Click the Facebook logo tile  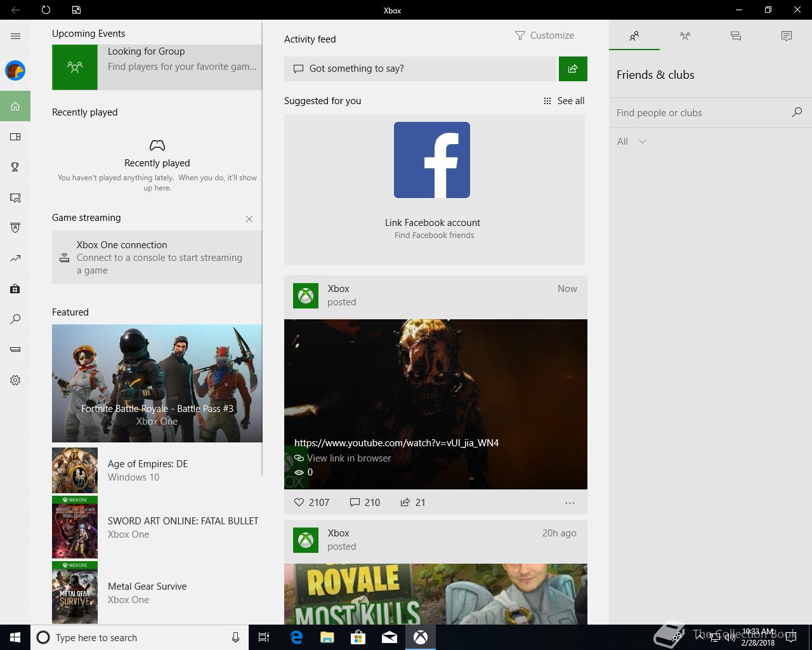tap(432, 160)
